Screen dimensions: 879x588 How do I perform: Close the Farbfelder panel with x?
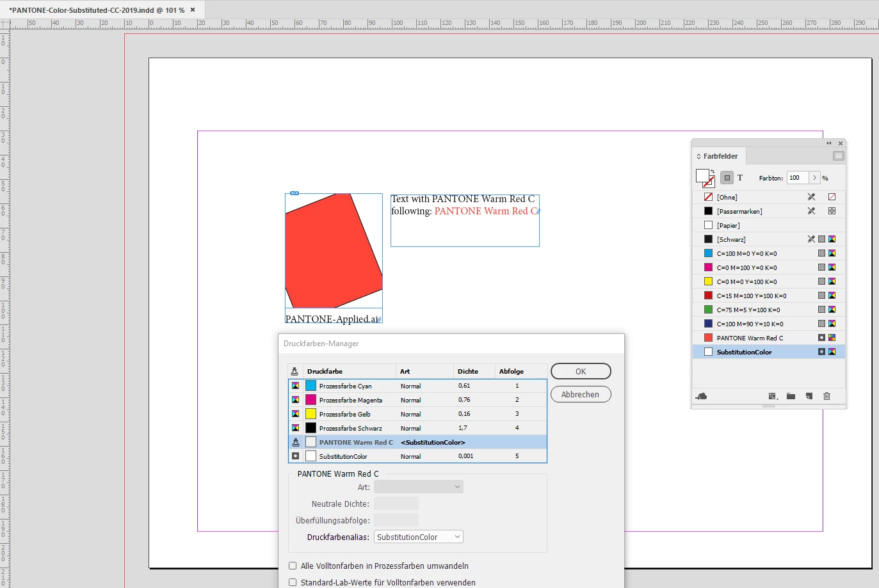pos(841,143)
